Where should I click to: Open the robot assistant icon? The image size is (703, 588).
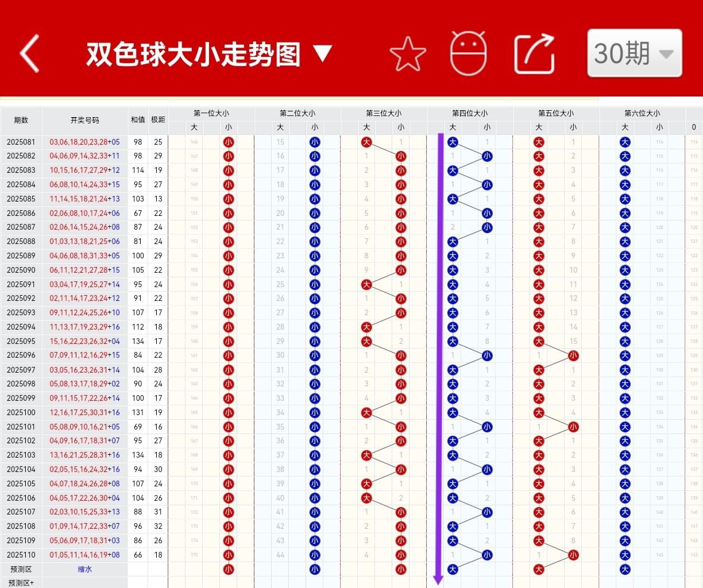tap(469, 54)
